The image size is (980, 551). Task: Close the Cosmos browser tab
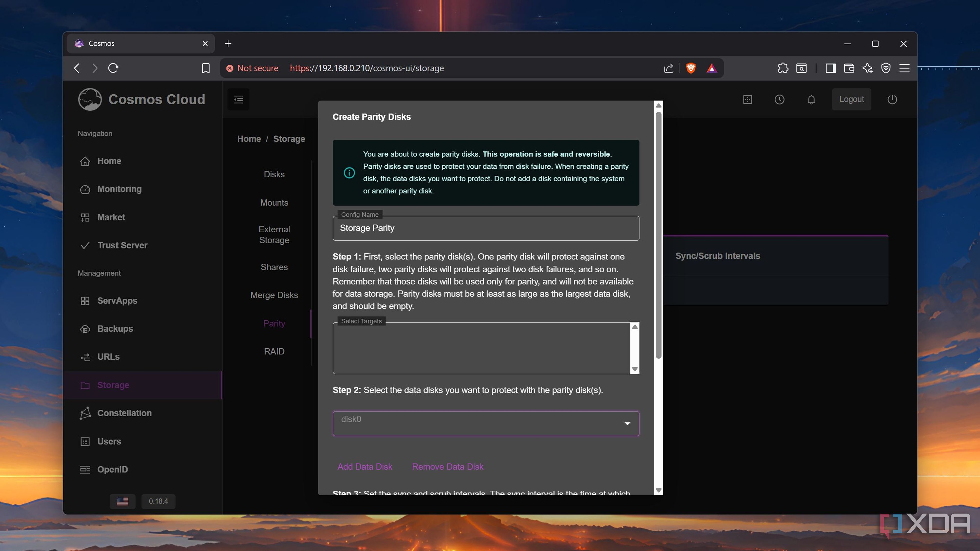click(x=205, y=43)
